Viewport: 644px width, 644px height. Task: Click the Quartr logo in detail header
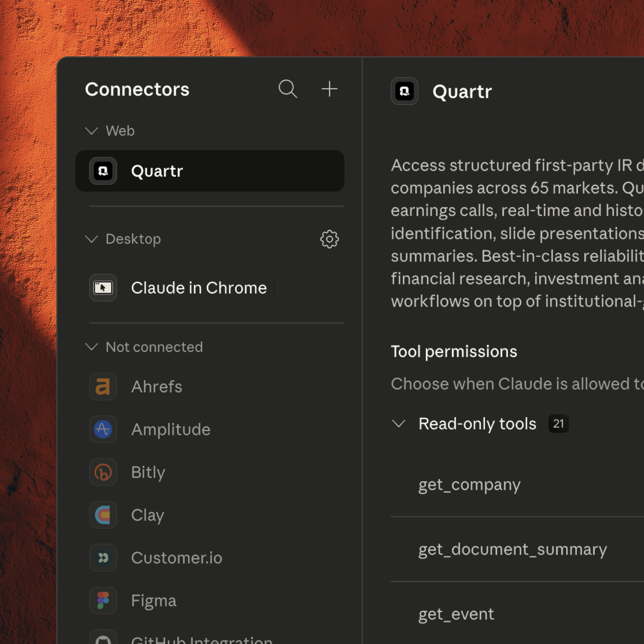pos(404,91)
